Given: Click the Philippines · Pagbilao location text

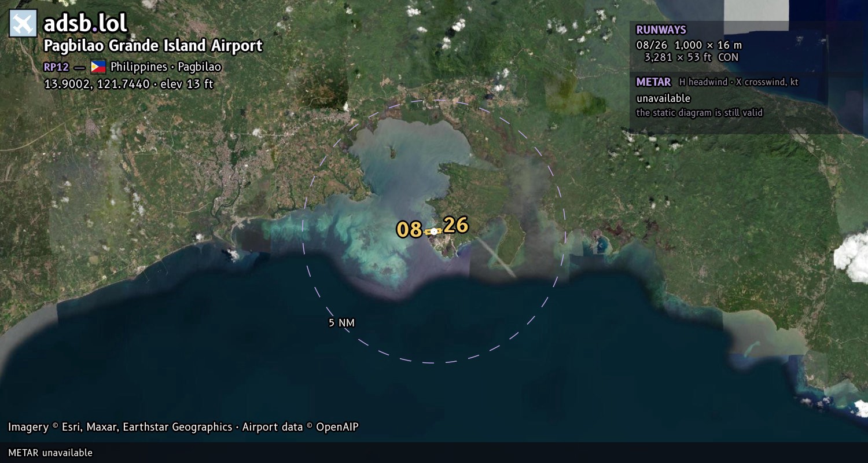Looking at the screenshot, I should pyautogui.click(x=166, y=67).
